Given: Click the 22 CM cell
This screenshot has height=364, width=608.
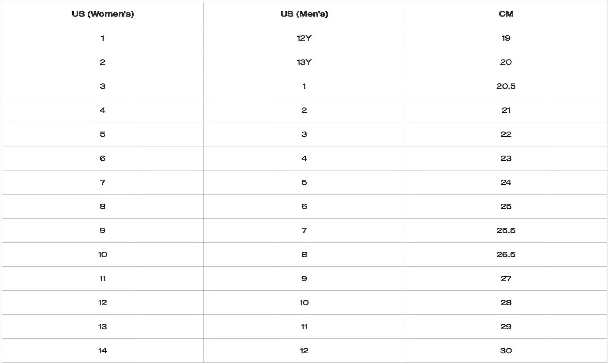Looking at the screenshot, I should (506, 134).
